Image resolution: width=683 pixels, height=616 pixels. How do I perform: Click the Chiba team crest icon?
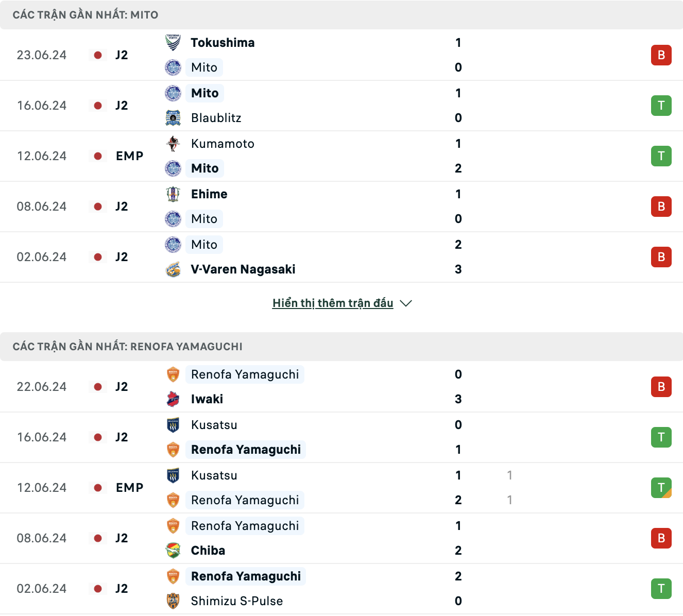(173, 551)
